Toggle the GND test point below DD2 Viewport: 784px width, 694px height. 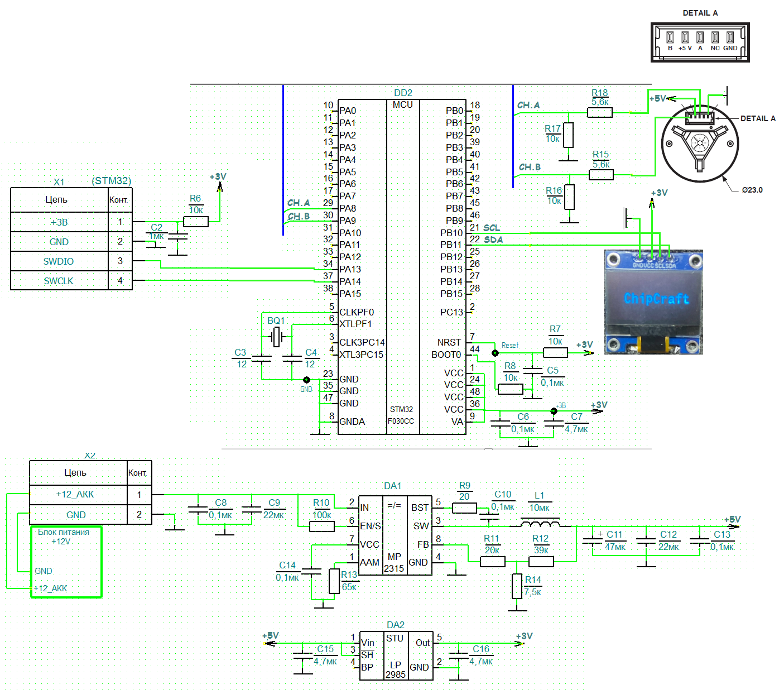coord(307,379)
